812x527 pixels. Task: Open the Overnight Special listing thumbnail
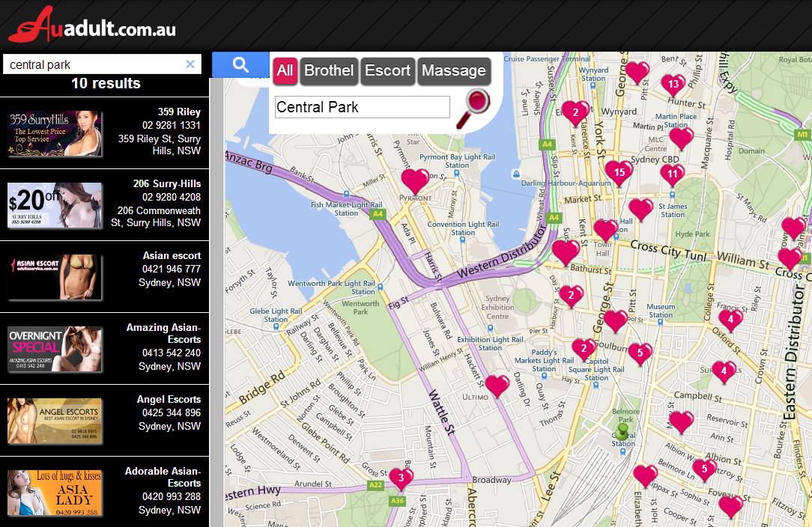coord(55,349)
